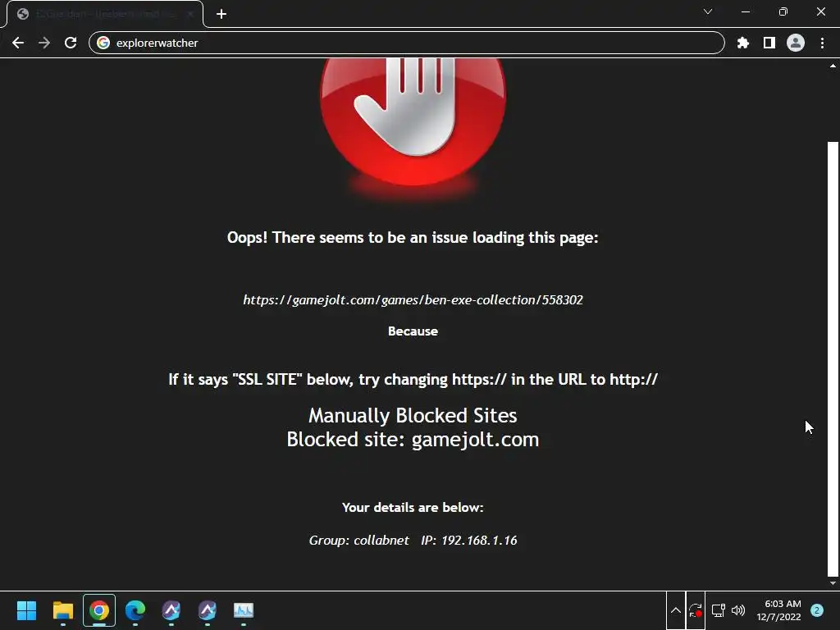Toggle the browser side panel
Viewport: 840px width, 630px height.
point(769,43)
